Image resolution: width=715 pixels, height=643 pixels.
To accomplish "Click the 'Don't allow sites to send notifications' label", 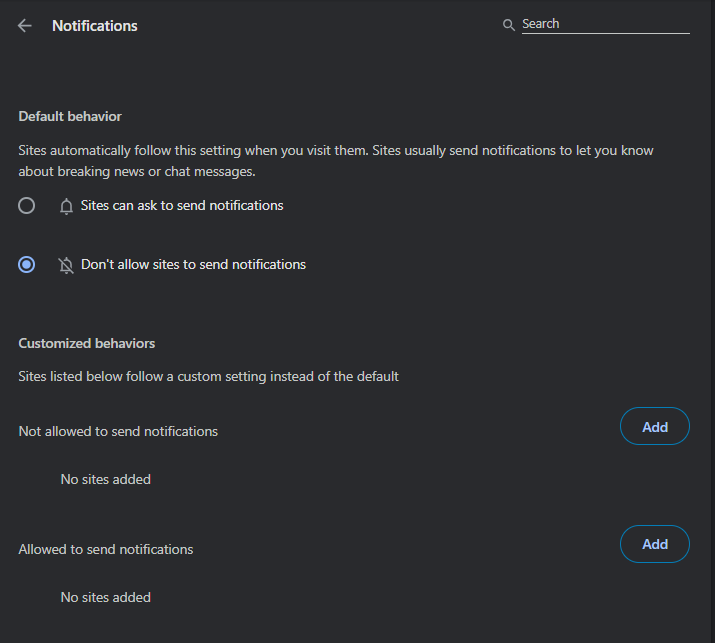I will tap(193, 265).
